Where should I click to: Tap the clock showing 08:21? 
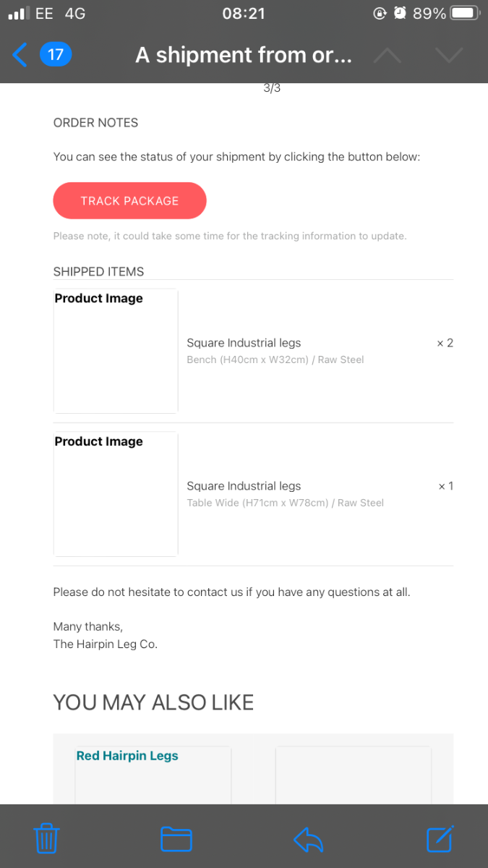tap(244, 13)
